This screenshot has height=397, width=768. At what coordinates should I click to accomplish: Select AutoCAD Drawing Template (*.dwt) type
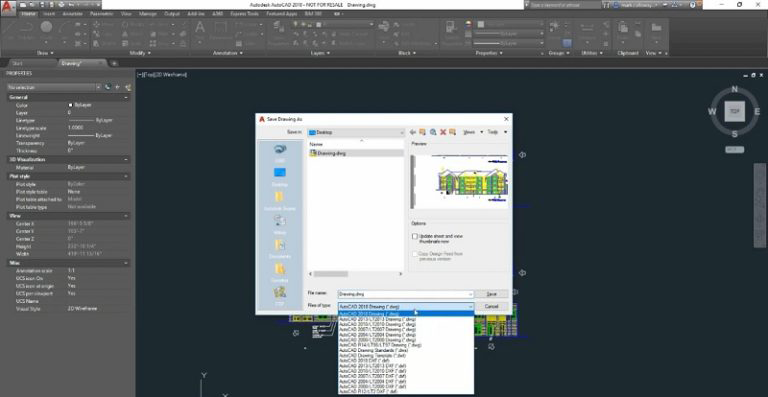coord(406,355)
